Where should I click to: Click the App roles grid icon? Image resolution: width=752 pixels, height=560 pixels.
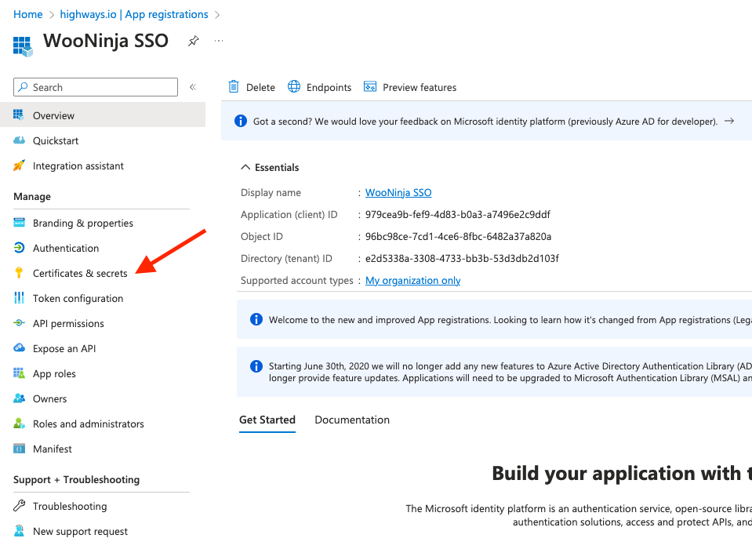(20, 373)
